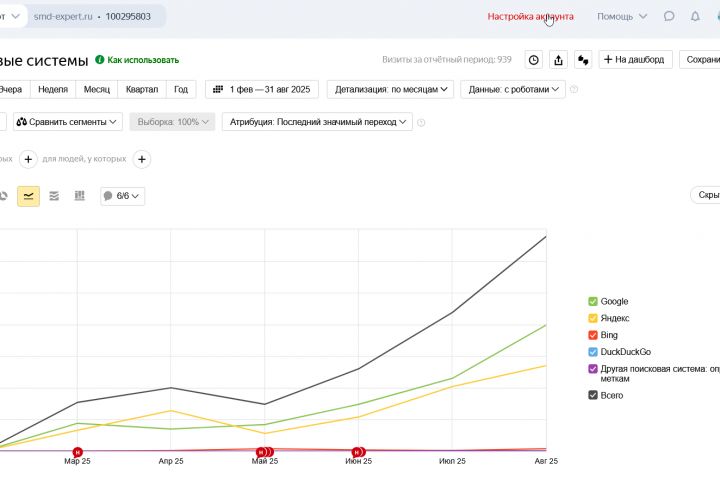Open the chat messages icon in header

pyautogui.click(x=669, y=17)
